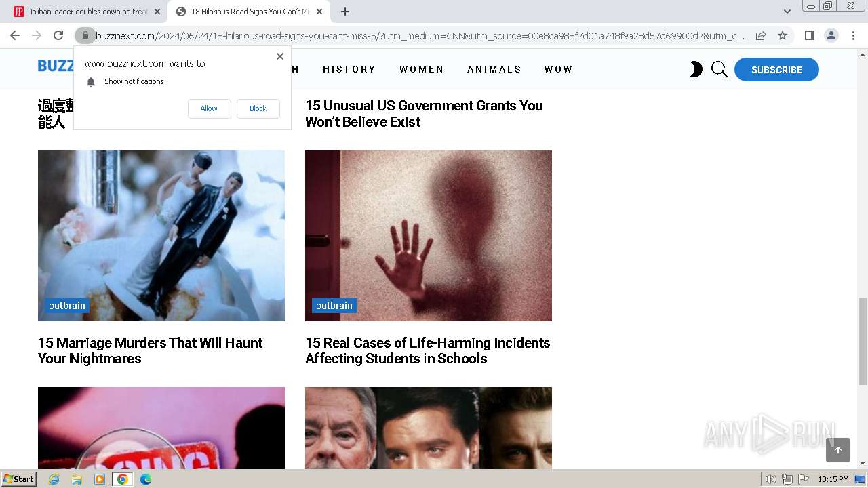868x488 pixels.
Task: Open the WOW menu item
Action: 559,69
